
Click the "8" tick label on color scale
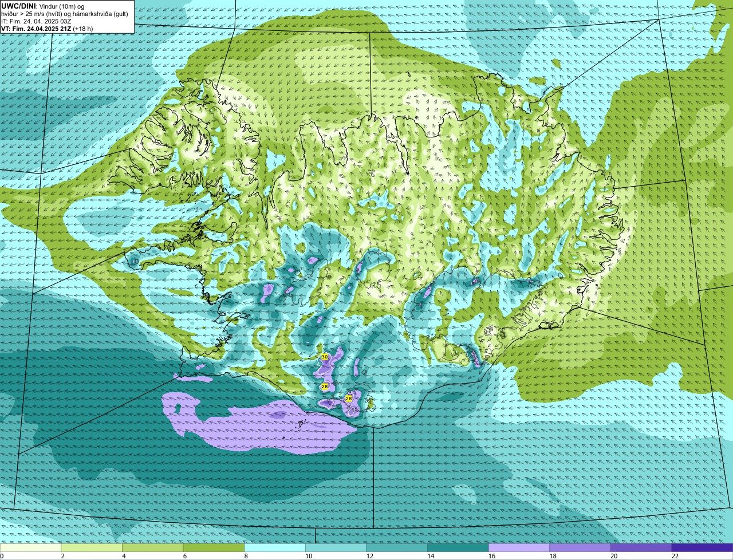(x=246, y=556)
